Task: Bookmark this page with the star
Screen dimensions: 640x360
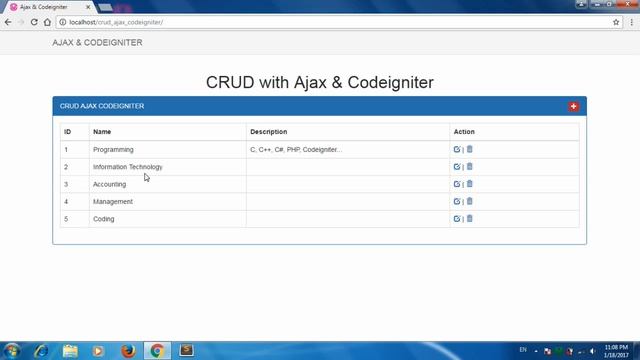Action: coord(616,22)
